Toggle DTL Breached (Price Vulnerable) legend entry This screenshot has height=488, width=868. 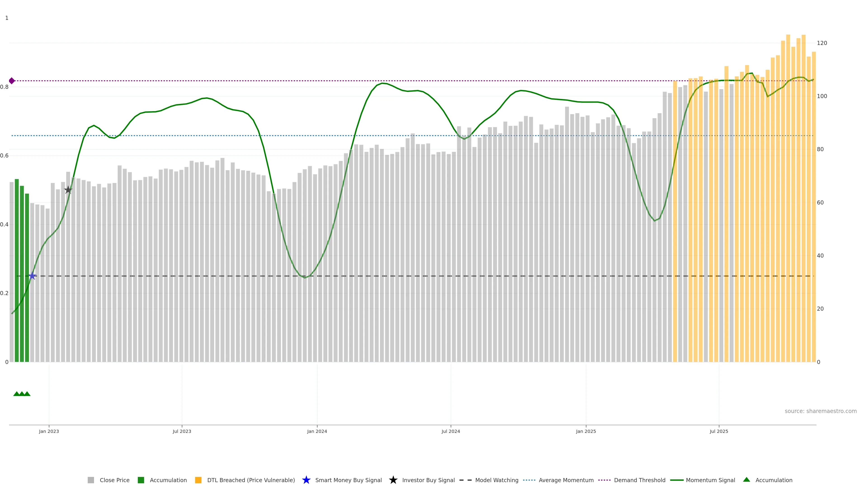point(251,480)
